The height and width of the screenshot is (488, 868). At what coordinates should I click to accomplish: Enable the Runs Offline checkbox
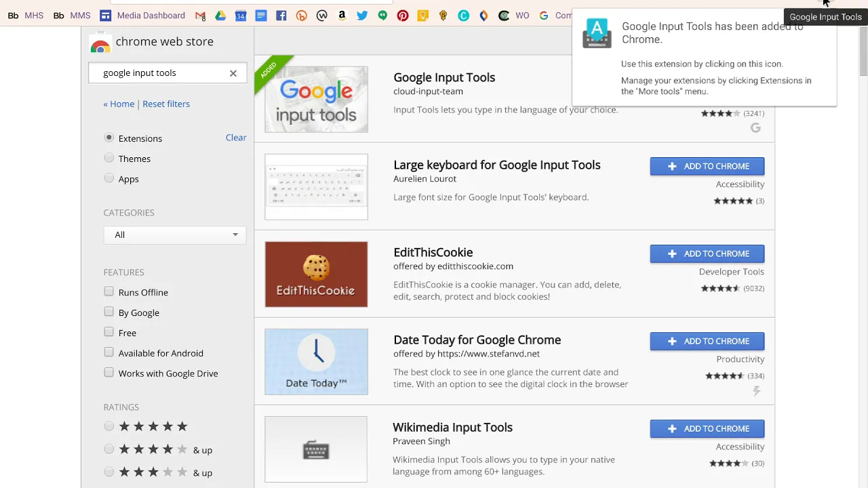point(108,291)
